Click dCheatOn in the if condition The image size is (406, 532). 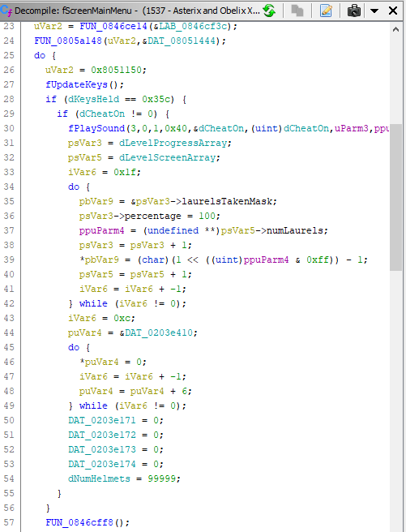coord(102,114)
